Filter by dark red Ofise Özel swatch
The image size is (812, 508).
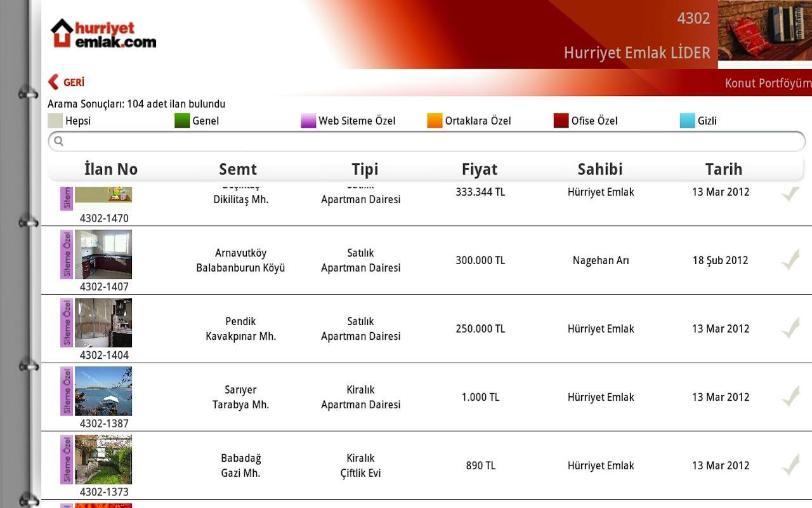pos(561,121)
